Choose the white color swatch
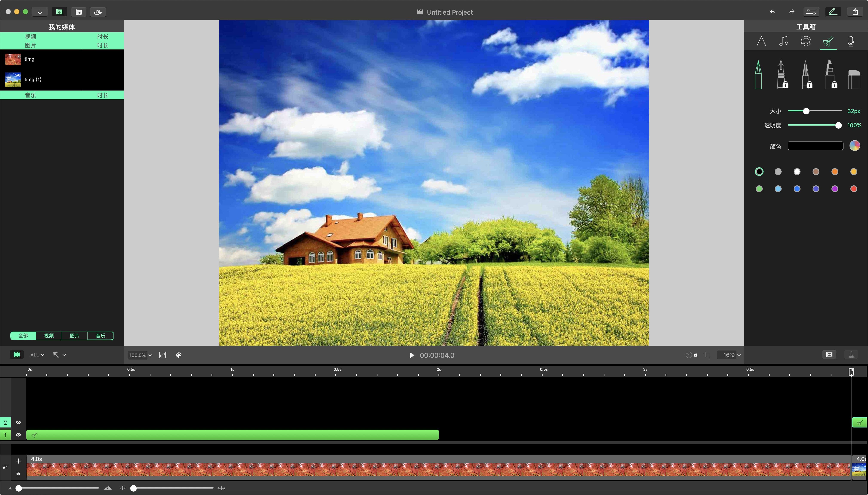Image resolution: width=868 pixels, height=495 pixels. (797, 172)
